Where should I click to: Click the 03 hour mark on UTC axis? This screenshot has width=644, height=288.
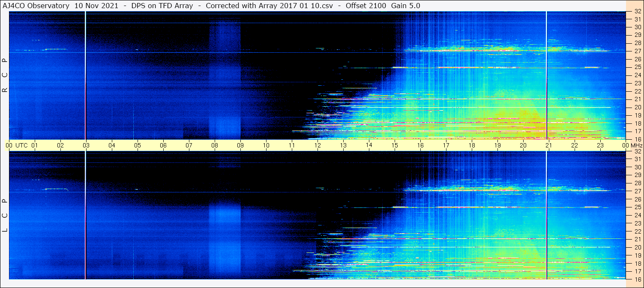coord(86,145)
